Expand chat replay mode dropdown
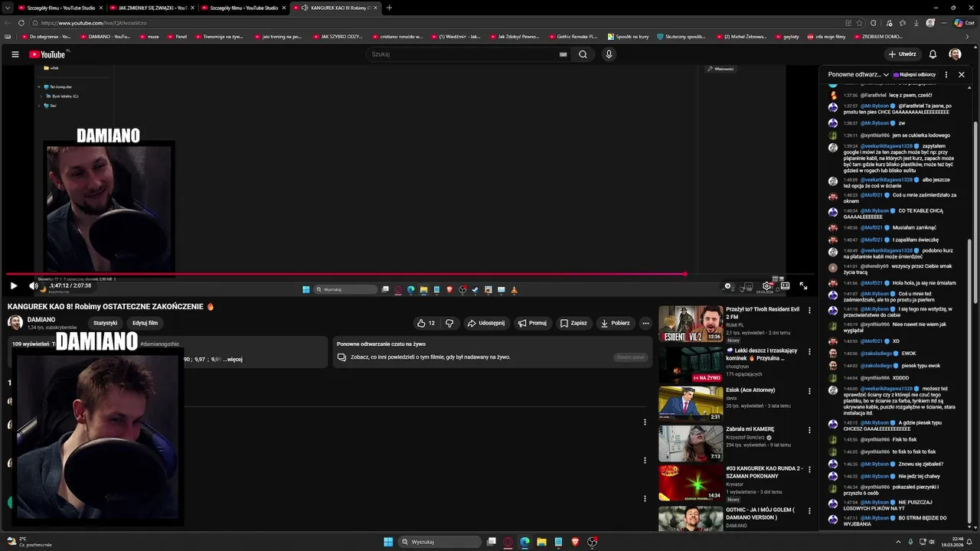Viewport: 980px width, 551px height. tap(858, 75)
